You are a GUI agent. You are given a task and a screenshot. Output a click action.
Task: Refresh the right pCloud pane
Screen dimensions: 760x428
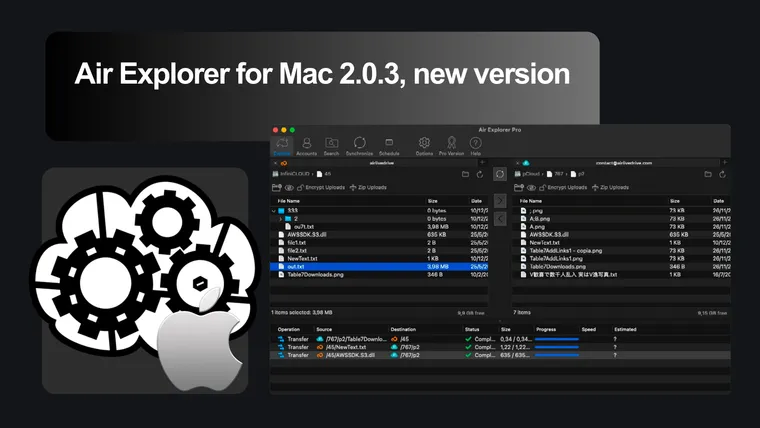[x=722, y=174]
